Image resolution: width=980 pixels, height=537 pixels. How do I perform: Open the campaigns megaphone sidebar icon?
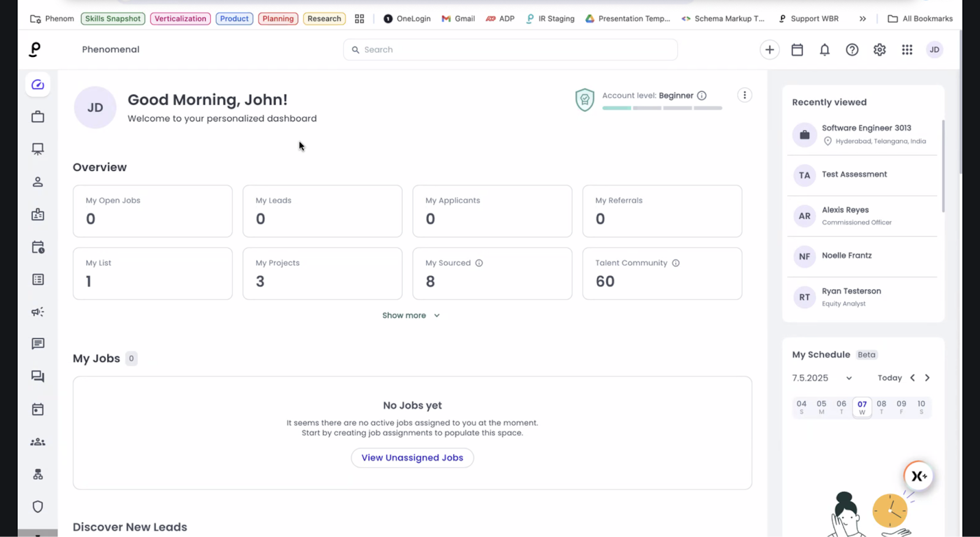click(38, 312)
